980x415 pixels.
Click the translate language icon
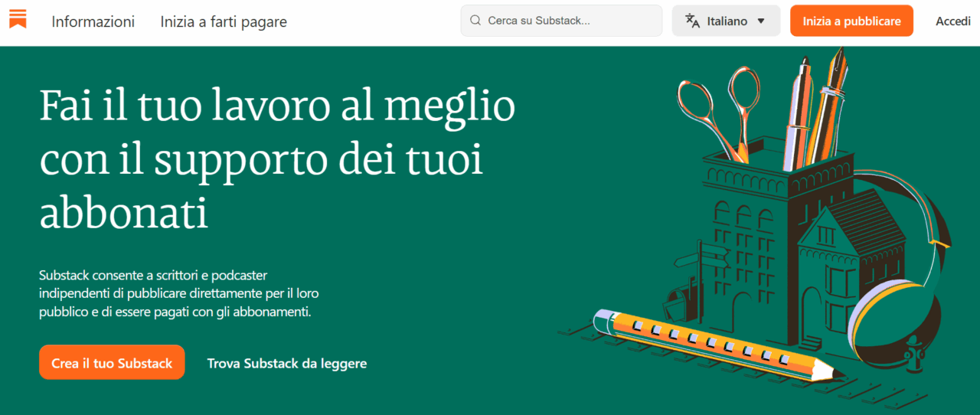click(x=692, y=21)
